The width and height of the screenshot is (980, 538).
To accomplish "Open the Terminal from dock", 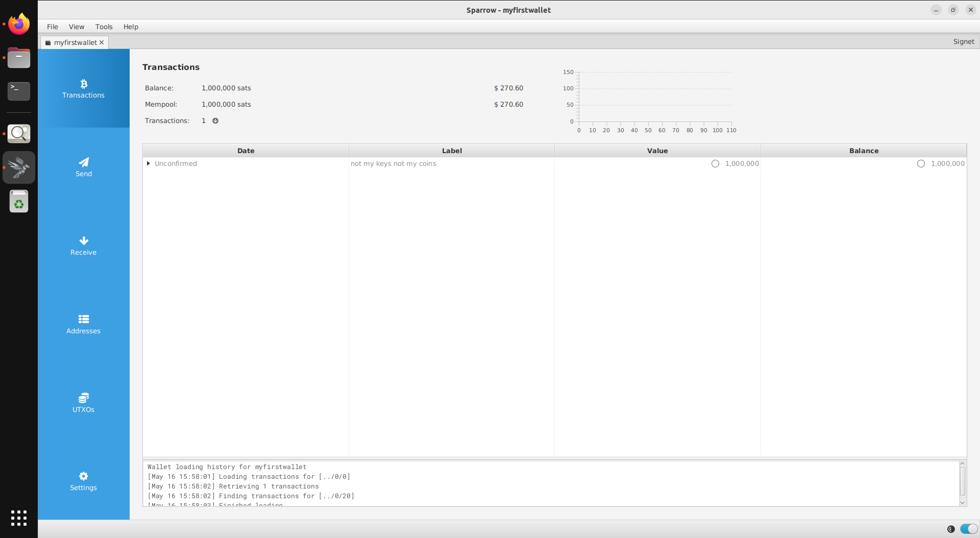I will click(x=19, y=91).
